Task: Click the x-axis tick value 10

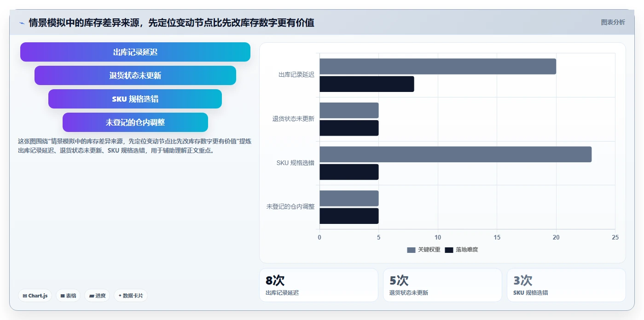Action: (x=438, y=238)
